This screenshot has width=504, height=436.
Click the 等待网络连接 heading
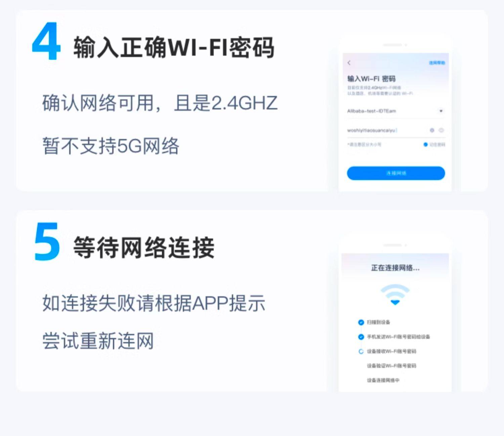click(x=144, y=248)
